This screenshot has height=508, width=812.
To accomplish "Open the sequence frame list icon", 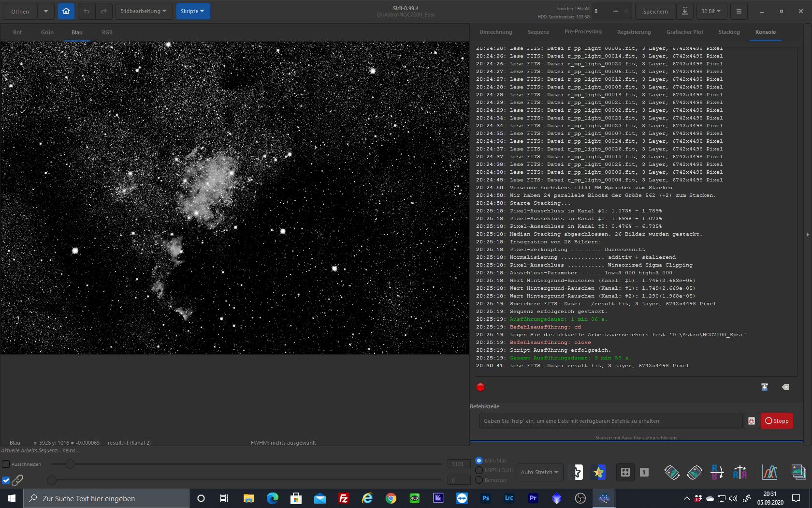I will 798,472.
